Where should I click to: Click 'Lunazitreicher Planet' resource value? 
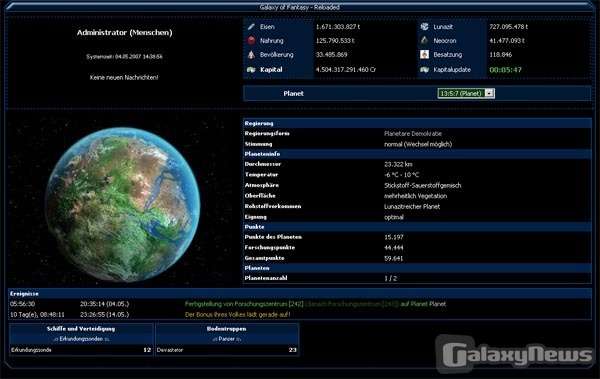(x=412, y=207)
